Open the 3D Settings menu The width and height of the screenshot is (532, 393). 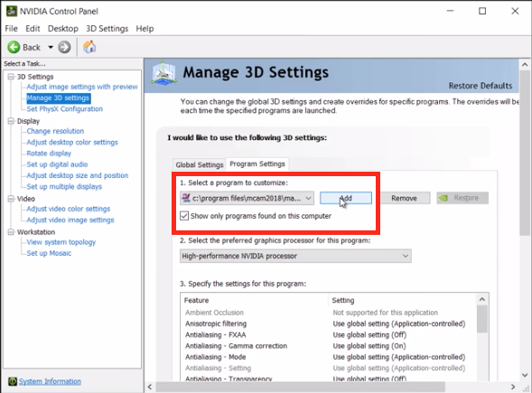click(x=107, y=29)
